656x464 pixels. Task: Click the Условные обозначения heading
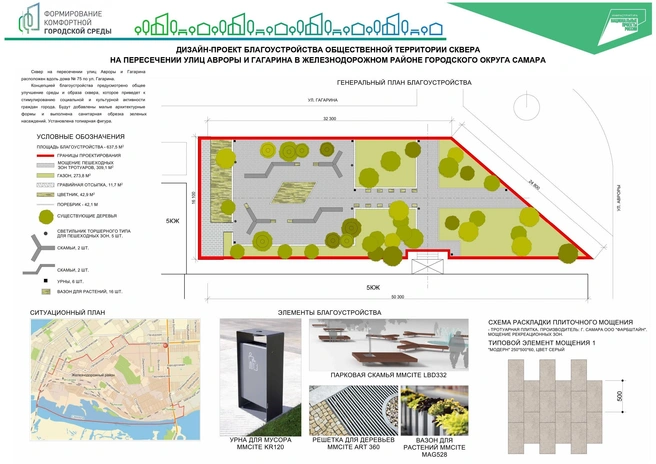pos(81,136)
